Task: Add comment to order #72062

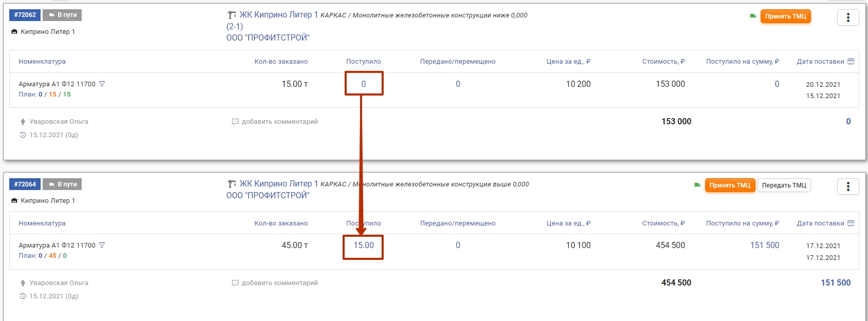Action: pyautogui.click(x=275, y=122)
